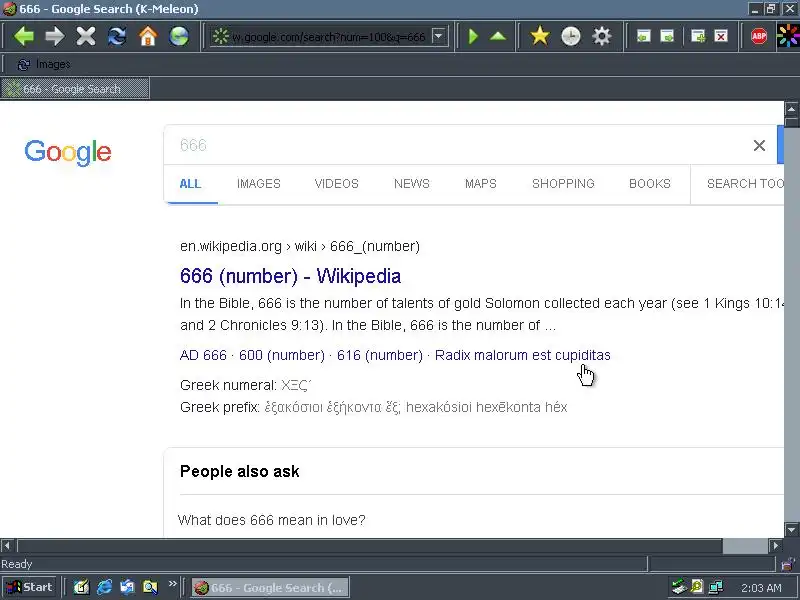This screenshot has height=600, width=800.
Task: Switch to the SHOPPING results tab
Action: 563,184
